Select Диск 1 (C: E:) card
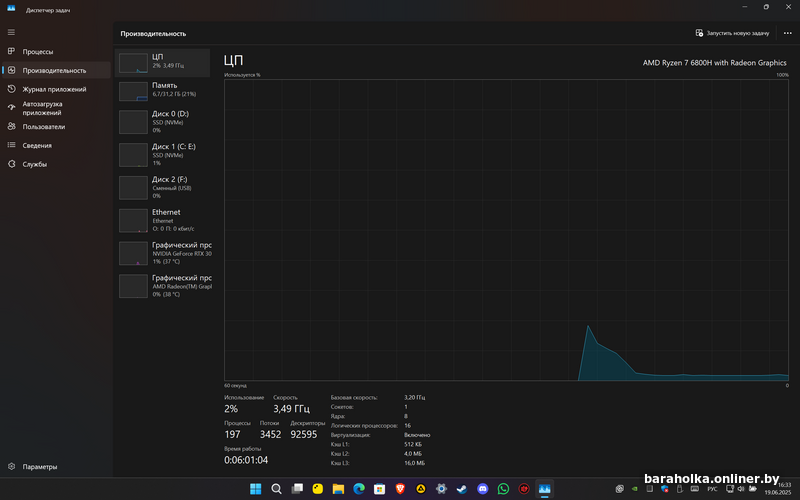The height and width of the screenshot is (500, 800). (x=163, y=154)
